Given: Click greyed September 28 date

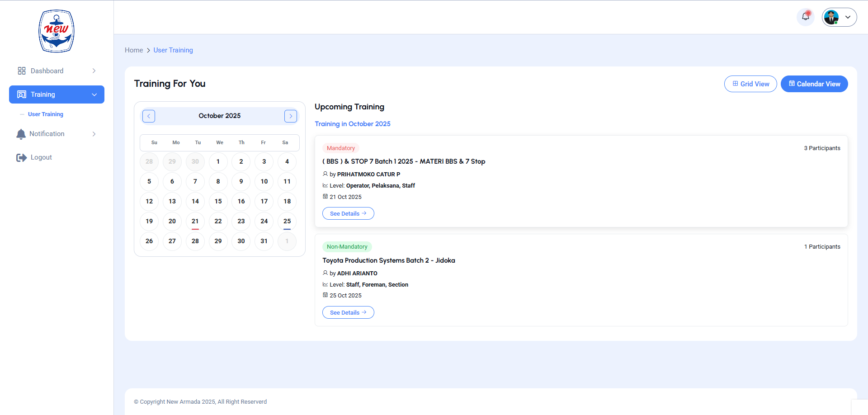Looking at the screenshot, I should point(149,162).
